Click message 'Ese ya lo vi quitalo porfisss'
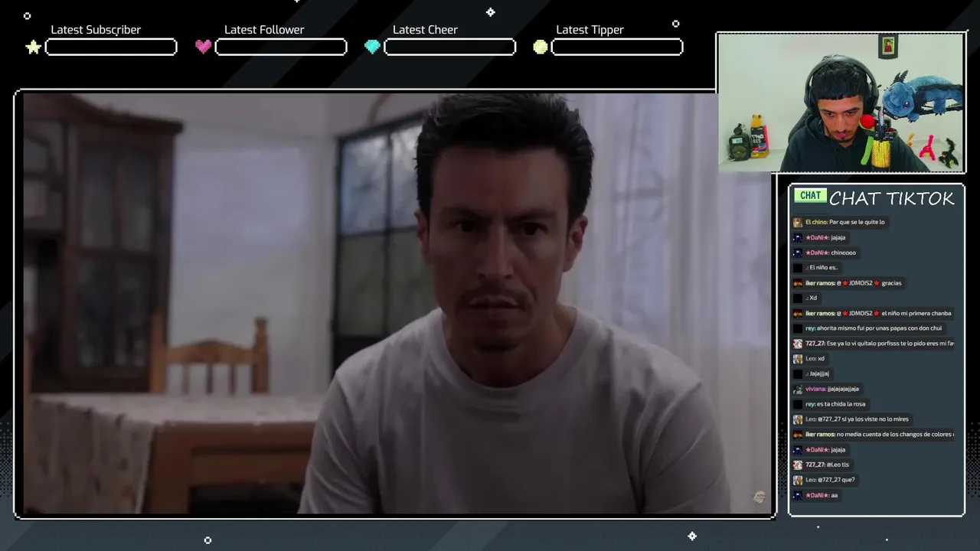 click(x=890, y=344)
